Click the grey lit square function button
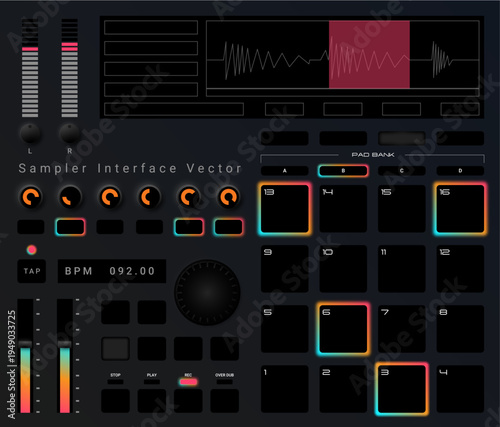 point(115,349)
